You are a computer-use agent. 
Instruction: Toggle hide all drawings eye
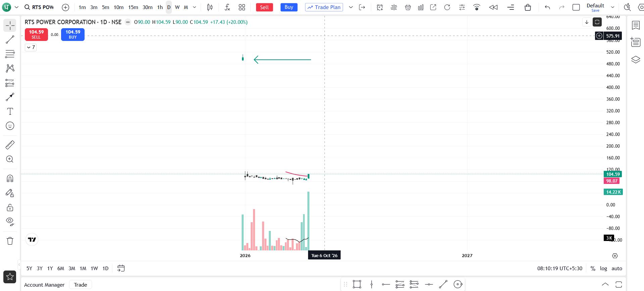coord(10,222)
